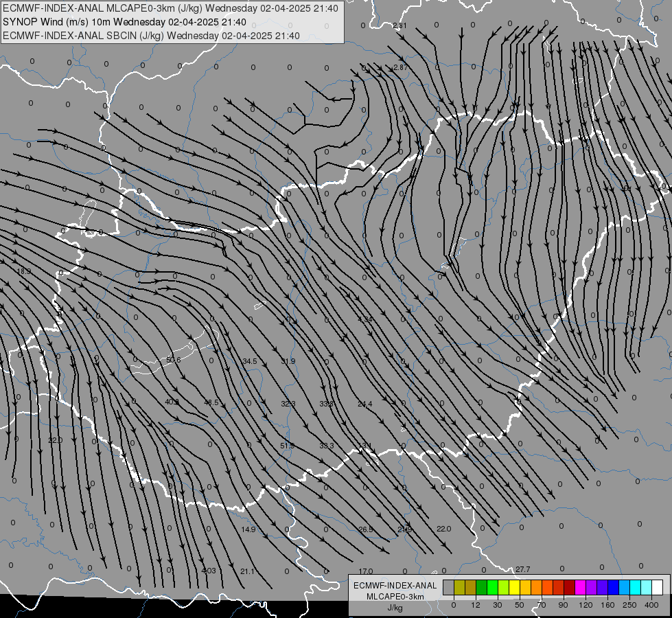Click the 21.1 grid value
Screen dimensions: 672x618
[247, 571]
